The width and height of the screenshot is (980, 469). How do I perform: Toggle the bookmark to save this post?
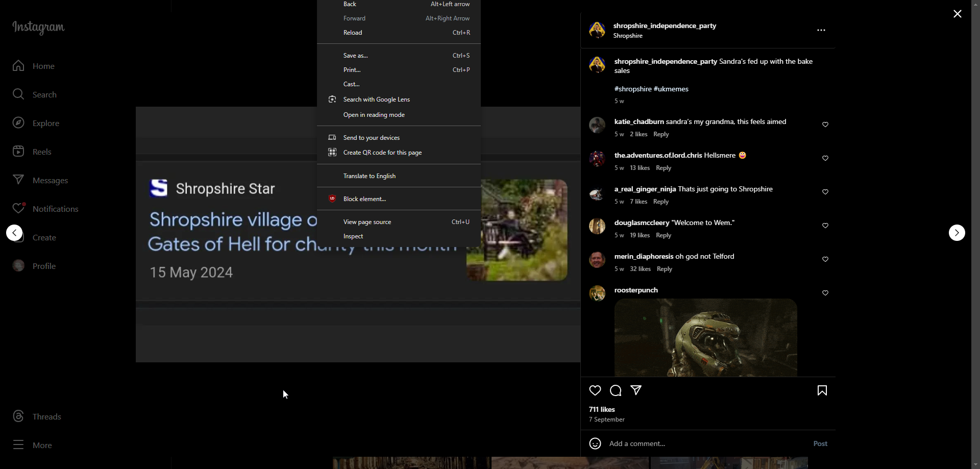click(x=822, y=391)
